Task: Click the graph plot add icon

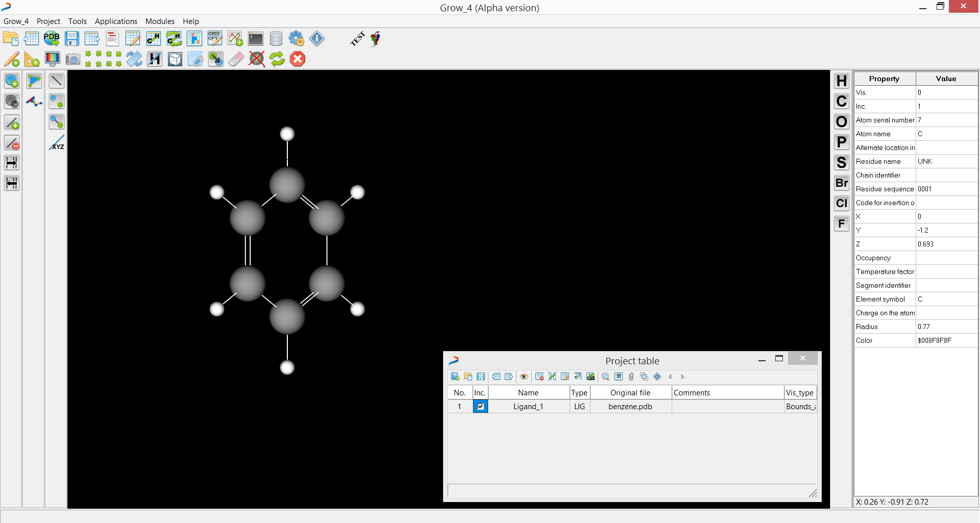Action: click(x=235, y=38)
